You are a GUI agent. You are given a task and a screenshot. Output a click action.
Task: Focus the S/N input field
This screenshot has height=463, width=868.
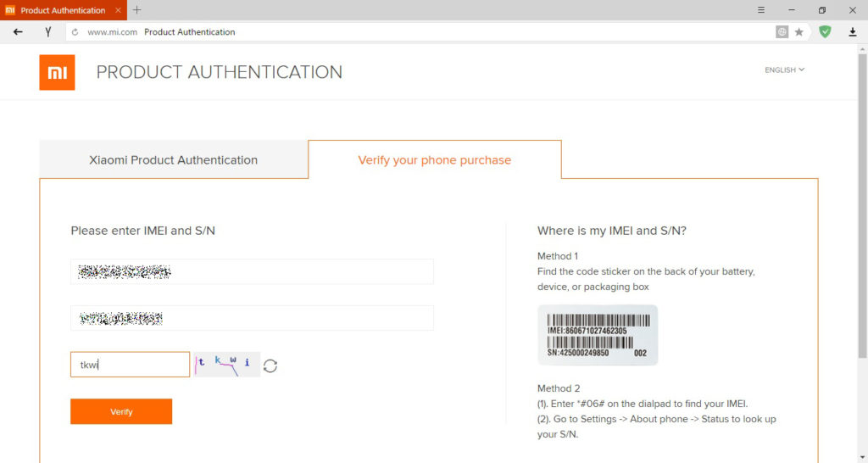[252, 318]
